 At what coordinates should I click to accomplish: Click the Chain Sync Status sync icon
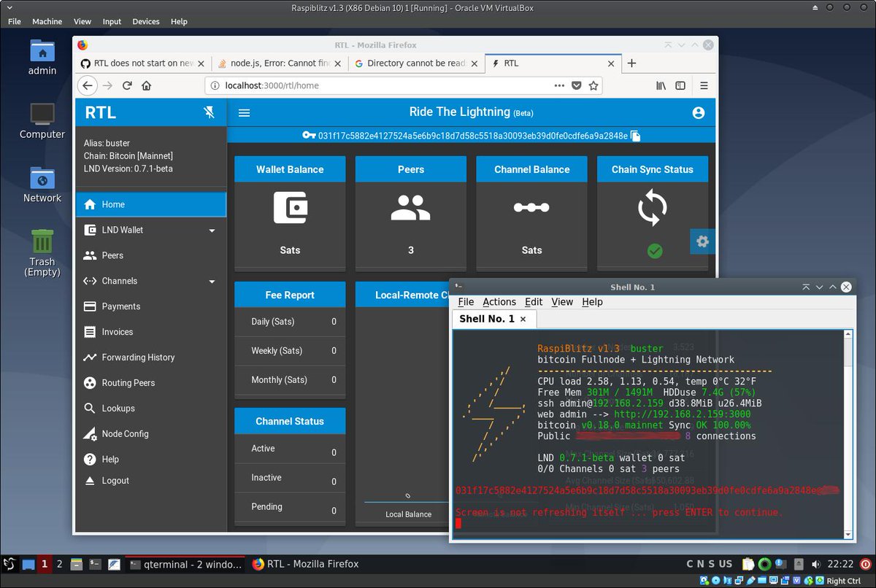point(652,208)
